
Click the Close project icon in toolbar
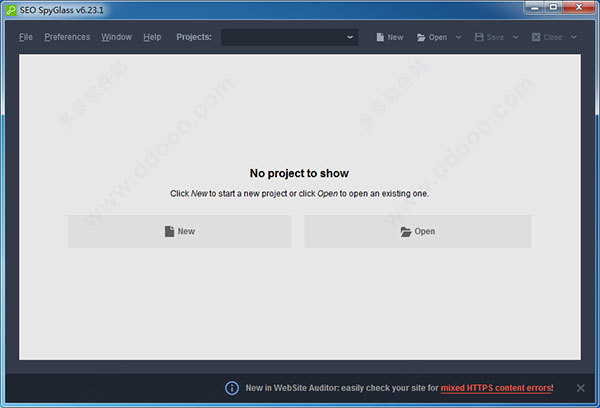click(536, 37)
